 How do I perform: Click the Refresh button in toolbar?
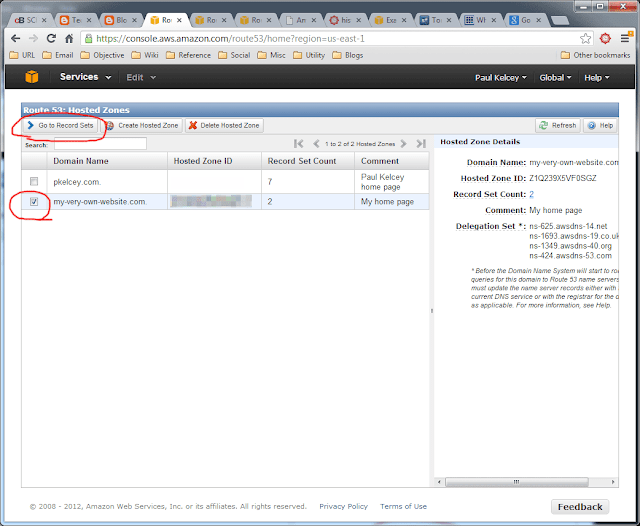tap(558, 125)
